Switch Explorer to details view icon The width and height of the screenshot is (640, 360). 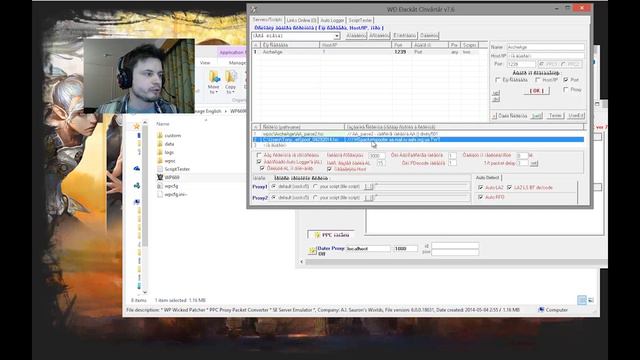coord(582,300)
